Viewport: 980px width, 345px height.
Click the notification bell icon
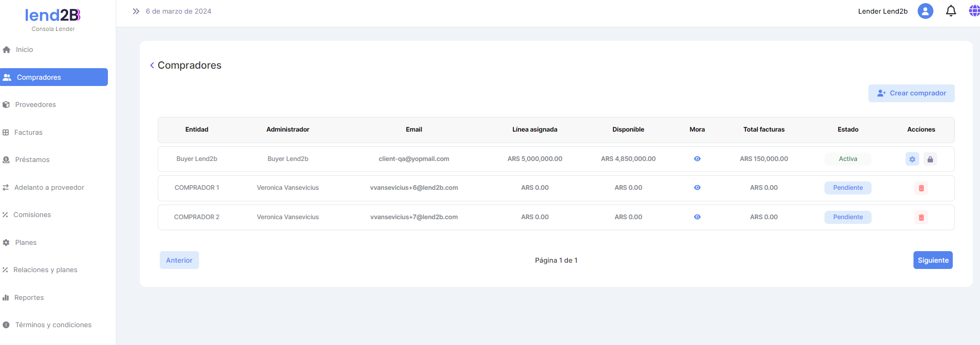951,11
